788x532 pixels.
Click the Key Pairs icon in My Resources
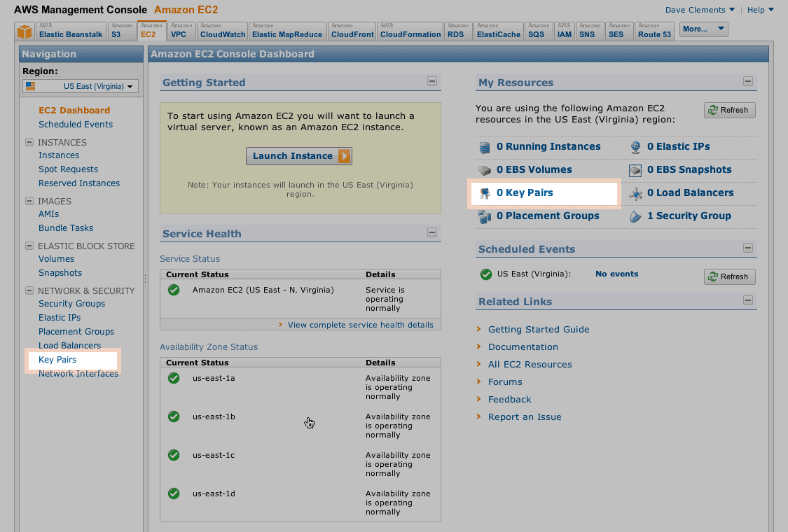coord(485,193)
